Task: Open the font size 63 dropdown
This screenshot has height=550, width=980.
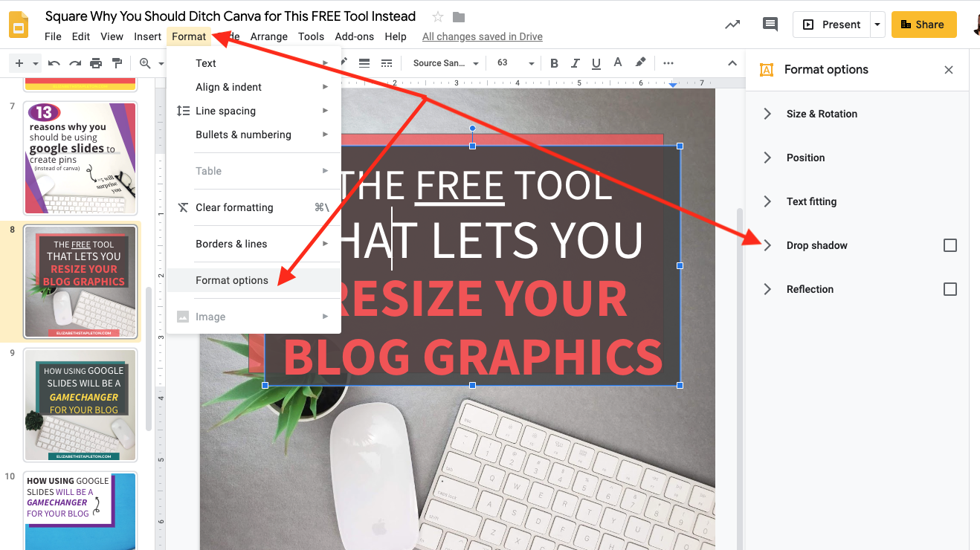Action: 515,63
